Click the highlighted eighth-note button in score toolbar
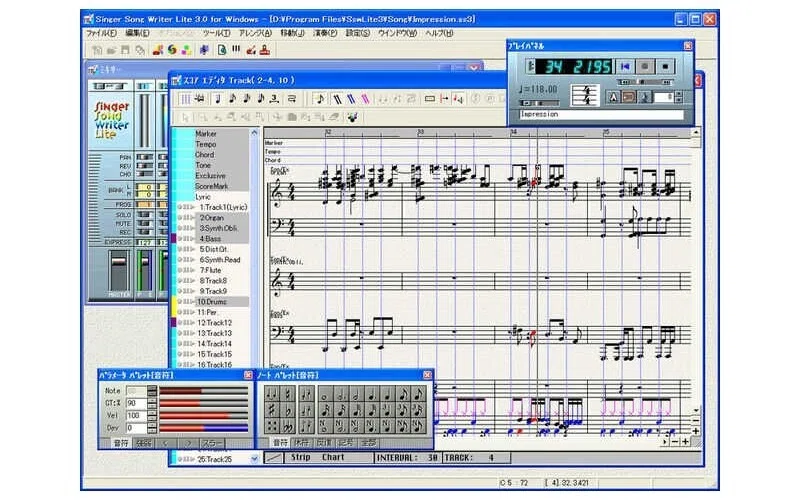Image resolution: width=800 pixels, height=500 pixels. coord(320,98)
